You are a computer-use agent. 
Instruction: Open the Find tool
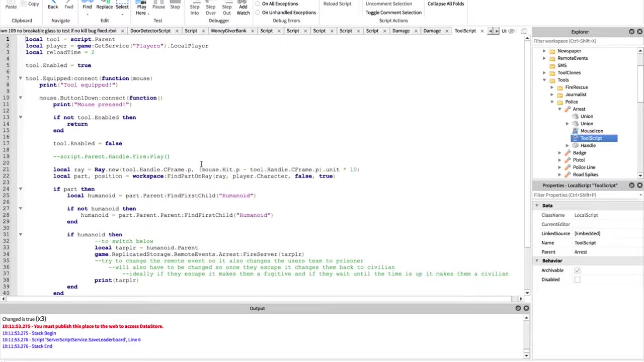[87, 6]
